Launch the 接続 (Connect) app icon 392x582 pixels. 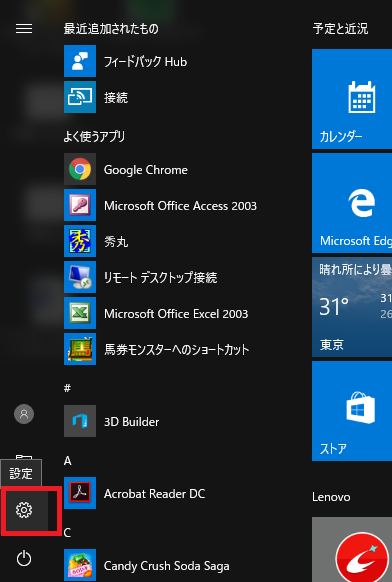tap(80, 97)
